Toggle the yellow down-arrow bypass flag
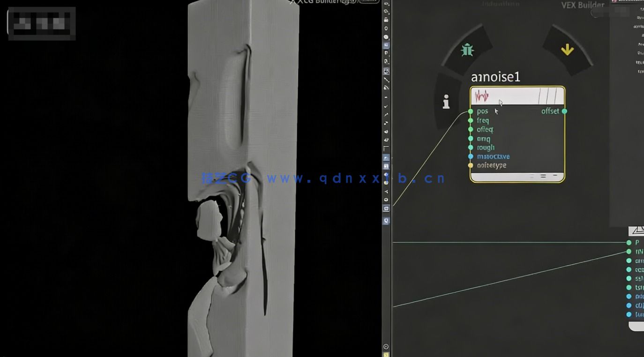The height and width of the screenshot is (357, 644). click(567, 49)
